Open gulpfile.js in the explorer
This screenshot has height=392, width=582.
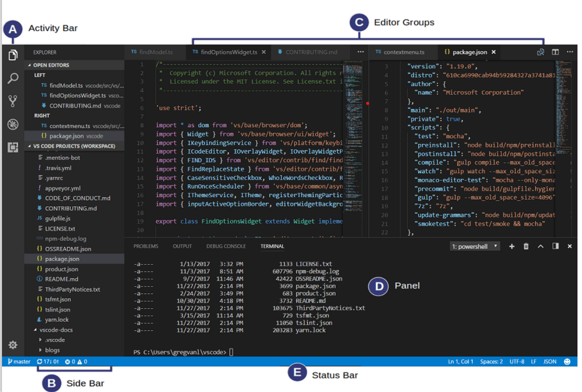click(74, 218)
